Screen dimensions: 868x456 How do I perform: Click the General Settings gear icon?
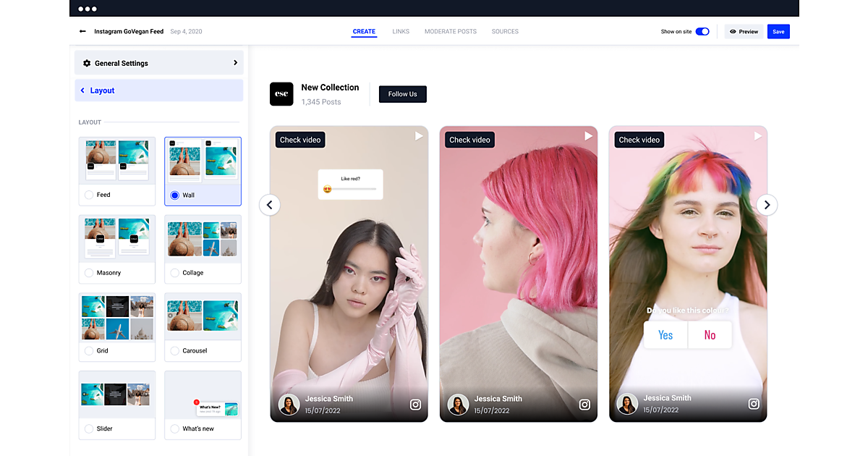tap(87, 64)
